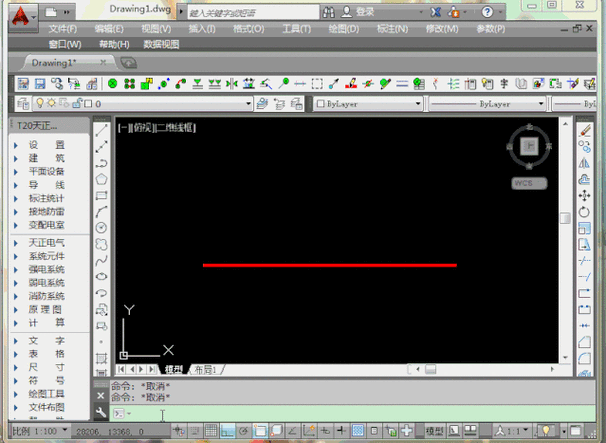Select the Polygon draw tool
The image size is (606, 443).
pos(101,179)
